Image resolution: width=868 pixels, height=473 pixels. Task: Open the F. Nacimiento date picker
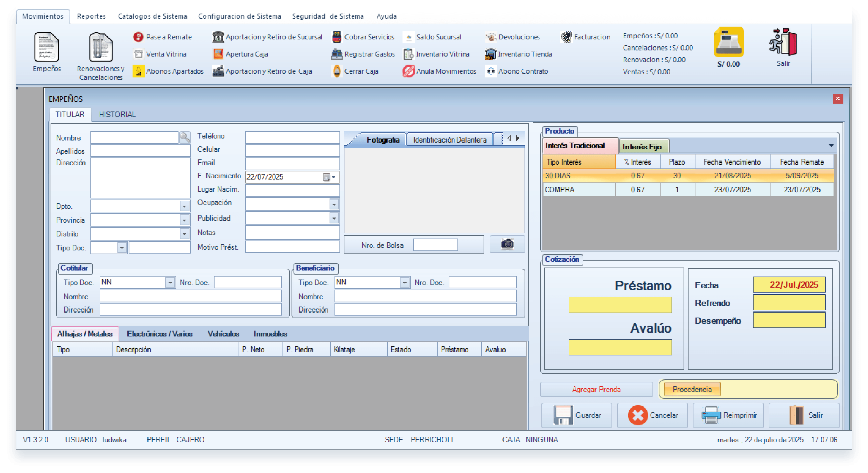[x=334, y=177]
